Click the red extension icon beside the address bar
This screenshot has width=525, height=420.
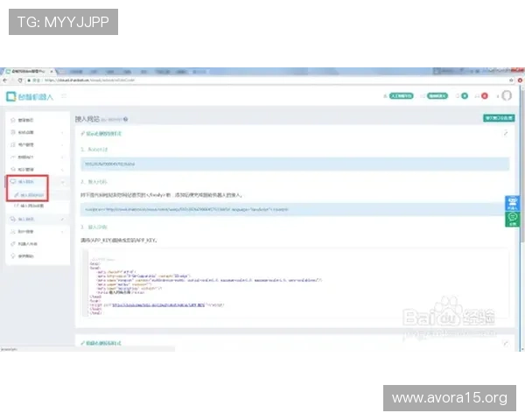(520, 80)
